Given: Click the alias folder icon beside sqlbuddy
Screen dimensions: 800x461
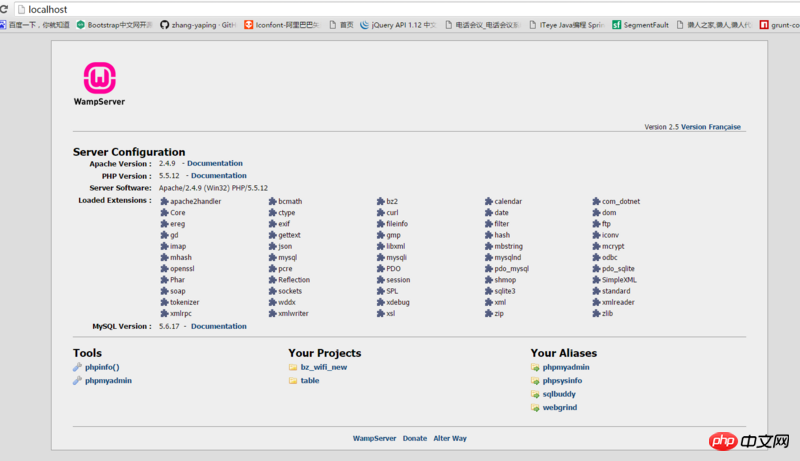Looking at the screenshot, I should click(535, 394).
